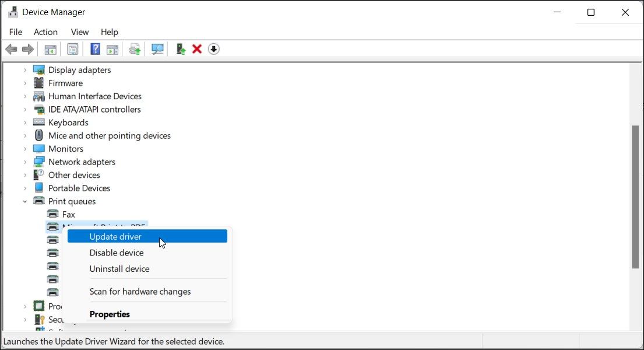
Task: Expand the Display adapters category
Action: 24,69
